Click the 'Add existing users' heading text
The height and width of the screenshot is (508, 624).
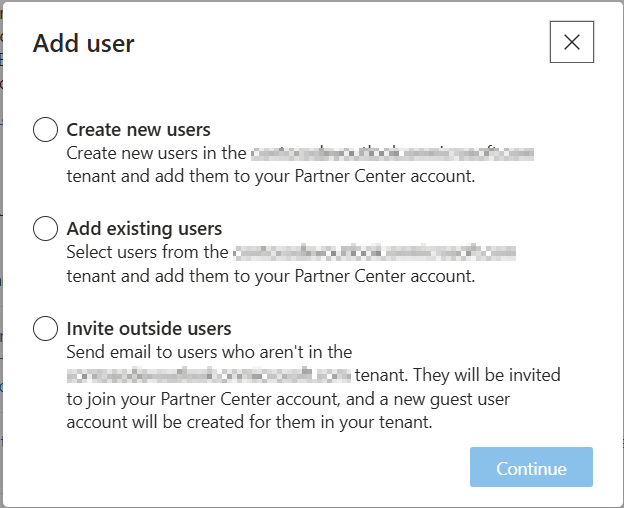tap(144, 229)
